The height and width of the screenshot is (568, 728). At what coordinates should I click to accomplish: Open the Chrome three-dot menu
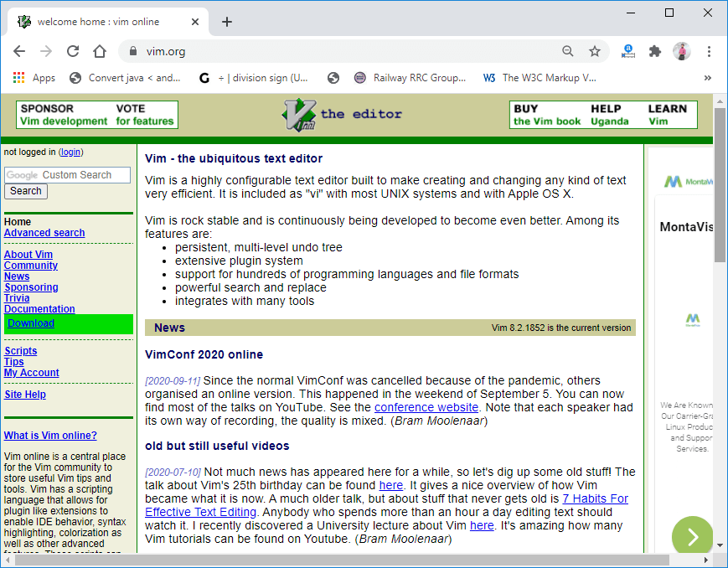[x=709, y=51]
